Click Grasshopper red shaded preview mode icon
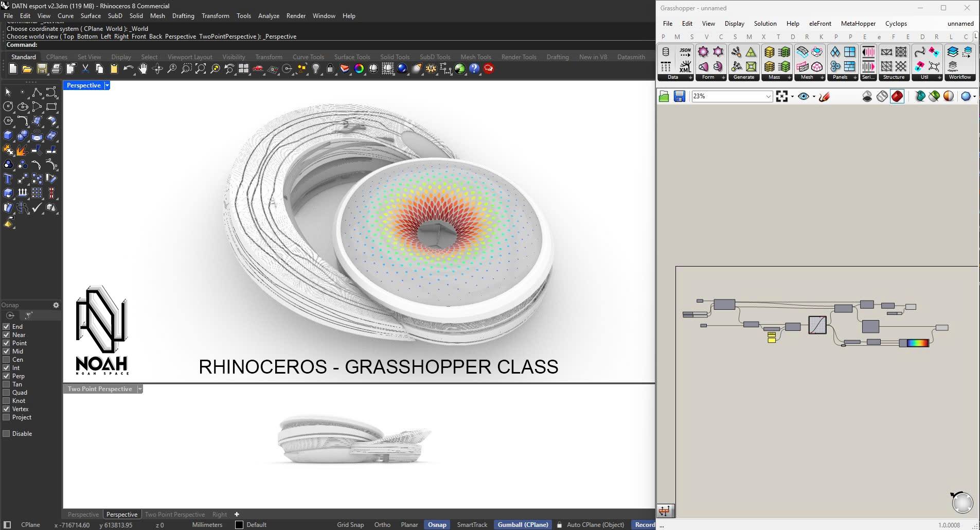 pos(897,96)
